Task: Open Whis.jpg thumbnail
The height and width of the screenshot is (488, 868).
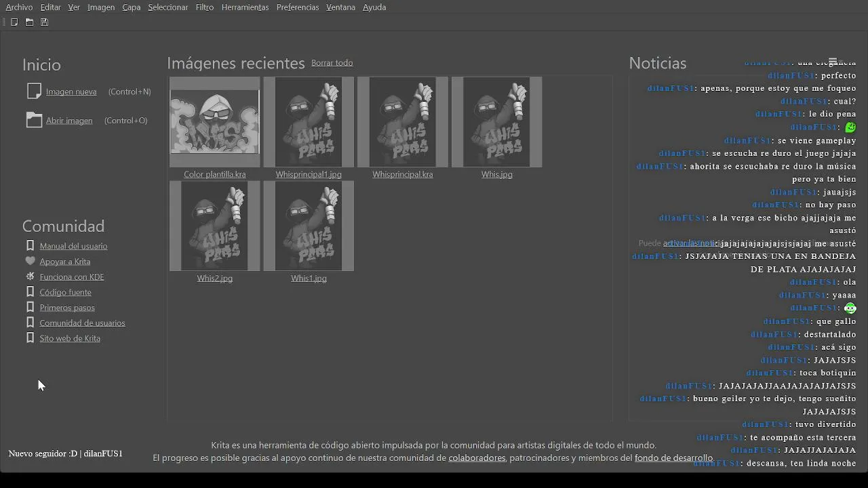Action: tap(496, 122)
